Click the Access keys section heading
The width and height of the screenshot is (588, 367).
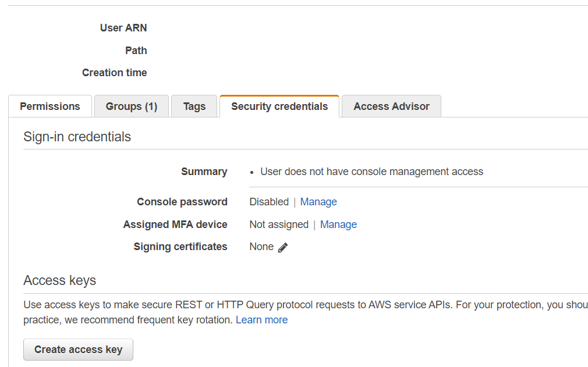click(x=60, y=280)
